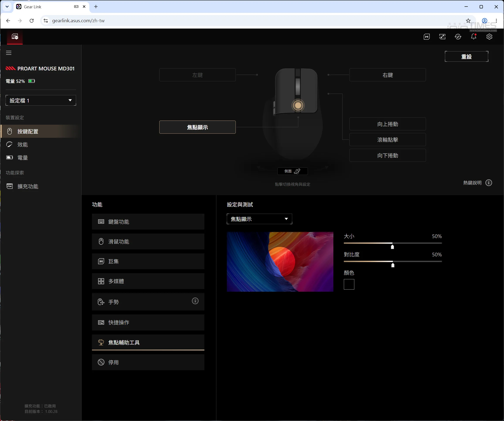The image size is (504, 421).
Task: Close the Gear Link browser tab
Action: [x=84, y=7]
